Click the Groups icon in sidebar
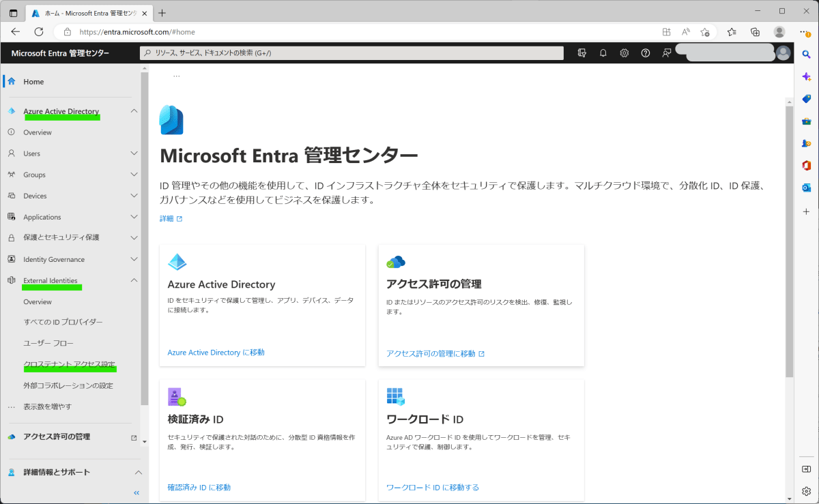819x504 pixels. [11, 175]
